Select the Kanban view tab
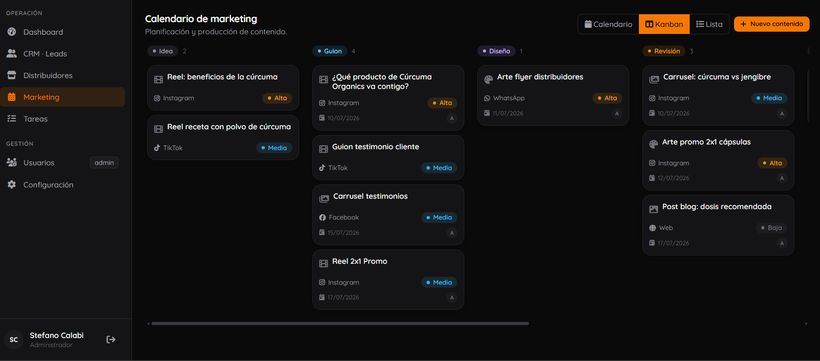Image resolution: width=820 pixels, height=361 pixels. point(664,24)
